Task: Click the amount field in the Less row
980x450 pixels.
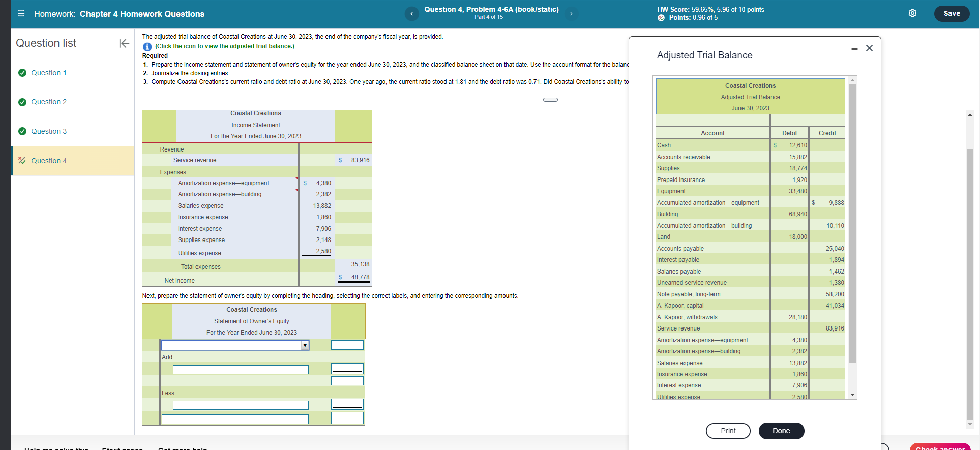Action: [x=347, y=404]
